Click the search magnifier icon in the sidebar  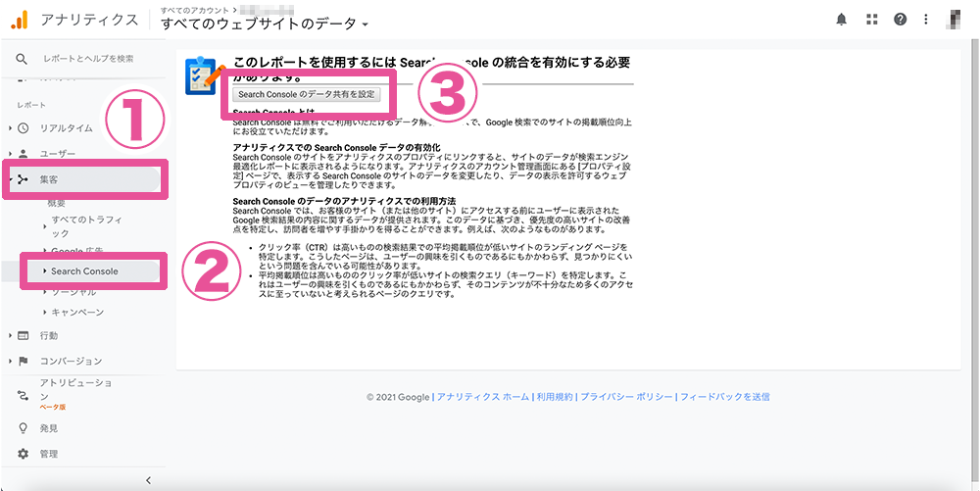tap(22, 59)
